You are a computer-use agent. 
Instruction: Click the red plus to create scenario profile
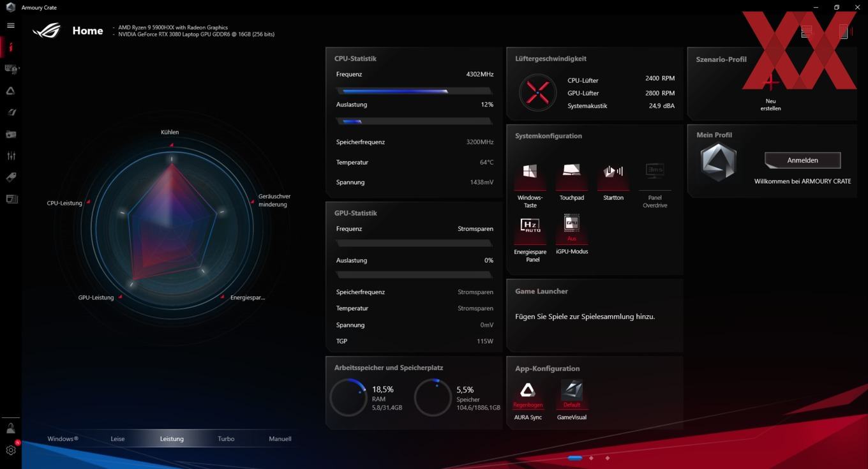coord(770,82)
